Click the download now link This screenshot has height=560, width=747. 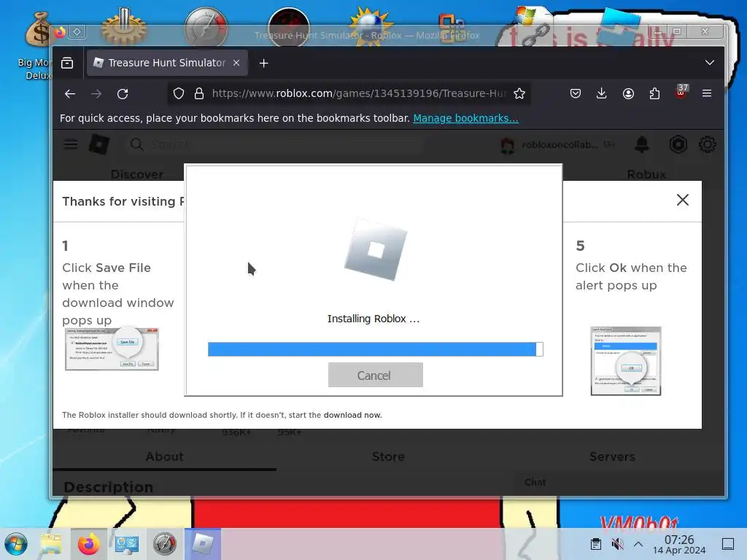click(x=352, y=415)
